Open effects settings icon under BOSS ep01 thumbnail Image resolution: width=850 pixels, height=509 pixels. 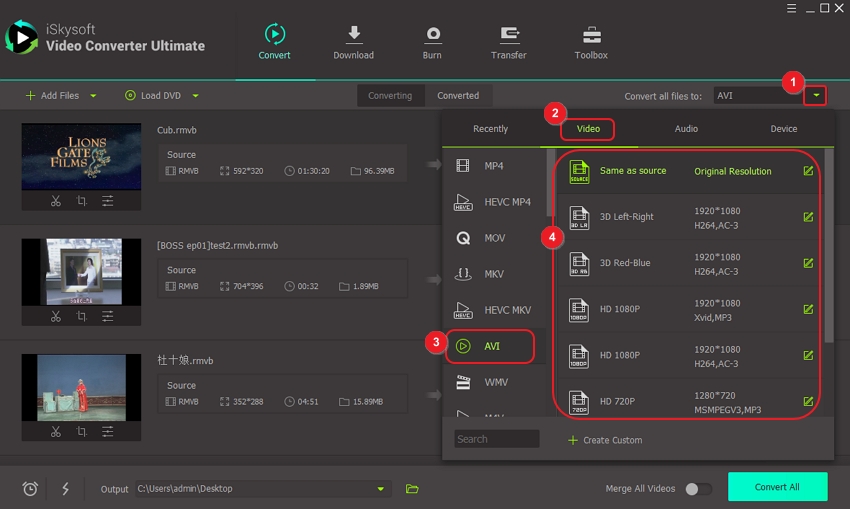coord(107,317)
